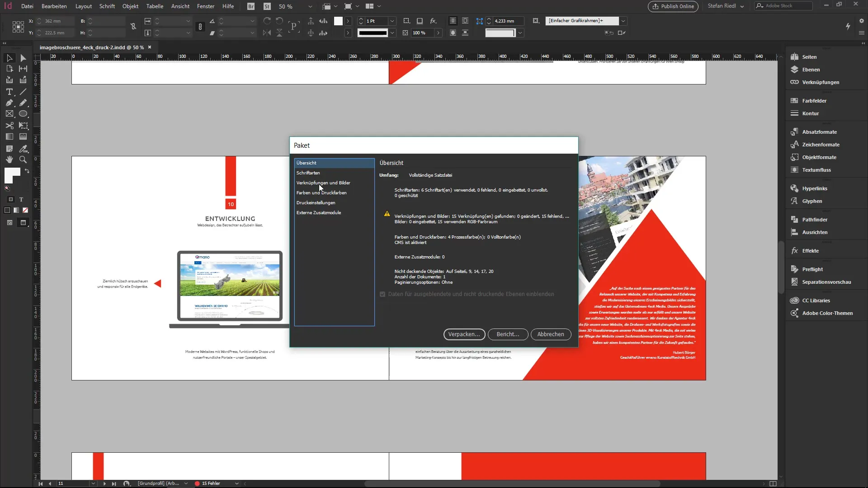Open Bridge via the Br icon
The image size is (868, 488).
(251, 6)
